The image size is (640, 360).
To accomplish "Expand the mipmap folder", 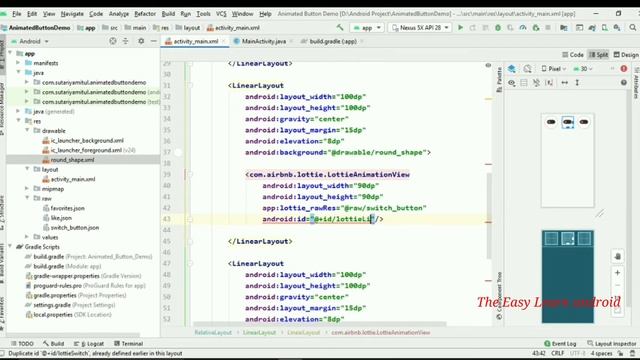I will click(x=27, y=189).
